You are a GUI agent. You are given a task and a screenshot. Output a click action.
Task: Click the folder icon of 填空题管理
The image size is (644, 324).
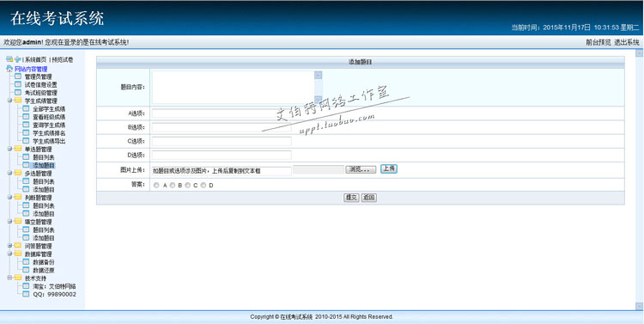point(18,222)
